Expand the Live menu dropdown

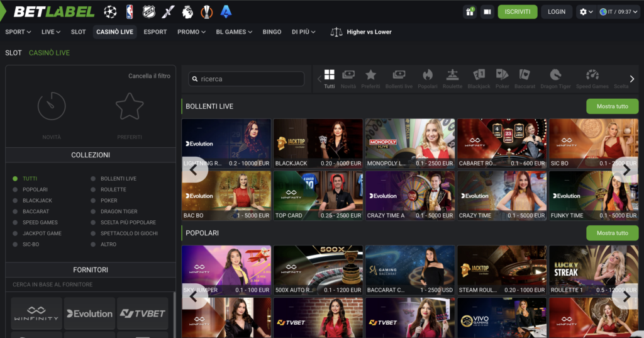51,31
